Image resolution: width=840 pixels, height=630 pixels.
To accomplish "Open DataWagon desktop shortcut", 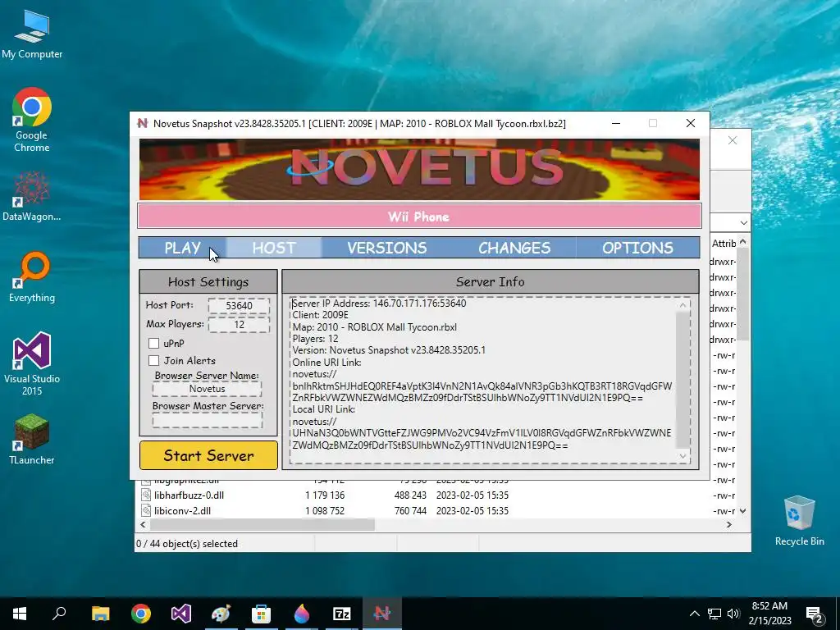I will (x=32, y=196).
